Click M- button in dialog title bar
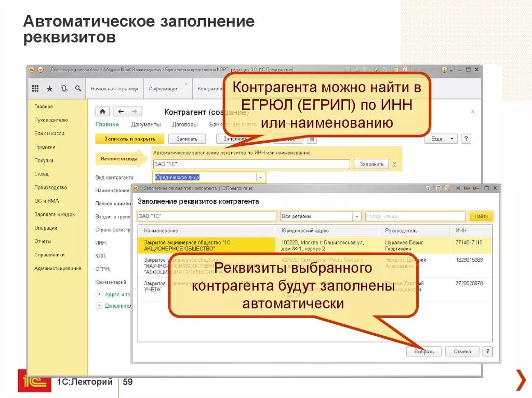The width and height of the screenshot is (532, 398). coord(476,188)
